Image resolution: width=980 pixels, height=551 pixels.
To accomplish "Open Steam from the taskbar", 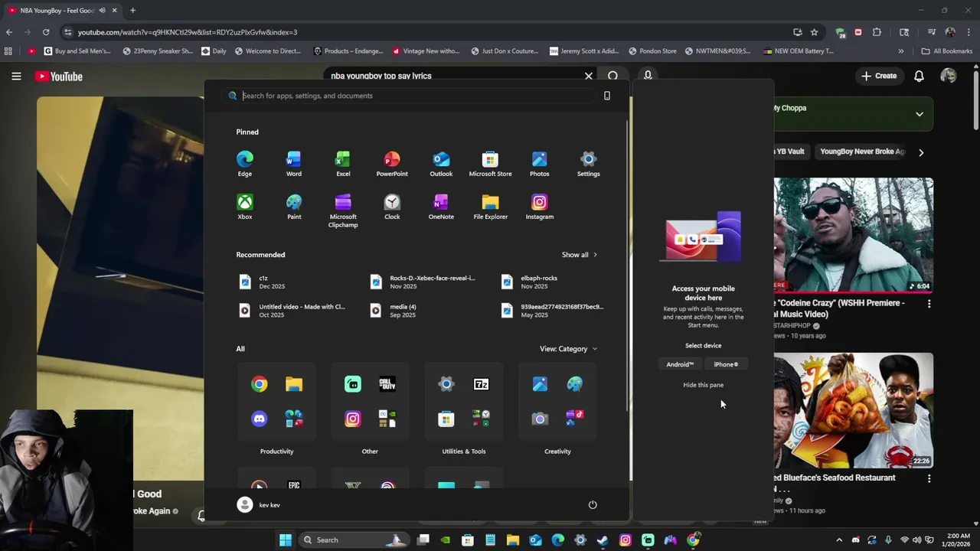I will click(603, 540).
